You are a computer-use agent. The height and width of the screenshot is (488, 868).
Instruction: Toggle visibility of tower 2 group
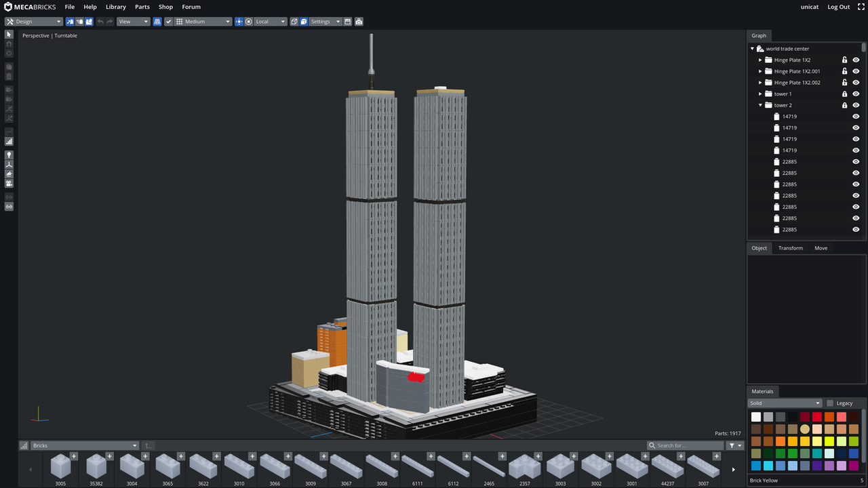click(x=856, y=105)
